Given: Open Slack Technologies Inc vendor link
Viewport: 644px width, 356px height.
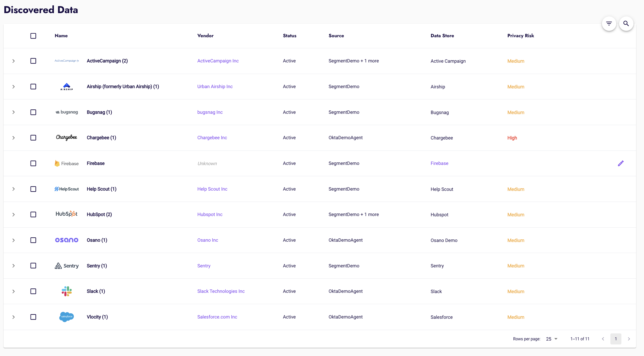Looking at the screenshot, I should click(x=221, y=291).
